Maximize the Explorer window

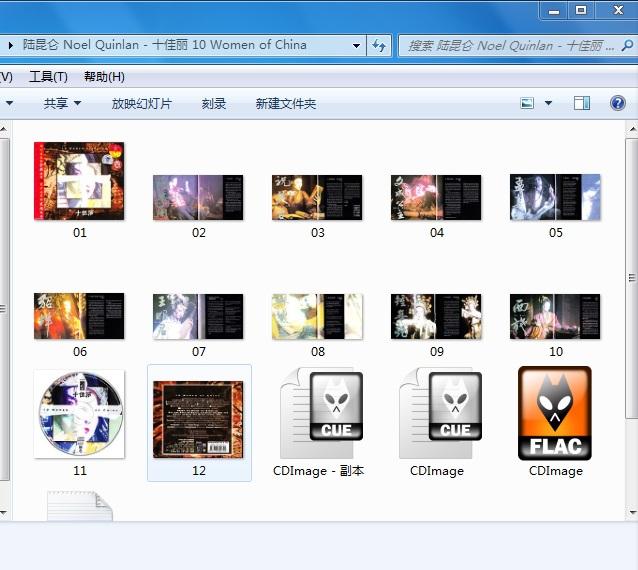(581, 10)
